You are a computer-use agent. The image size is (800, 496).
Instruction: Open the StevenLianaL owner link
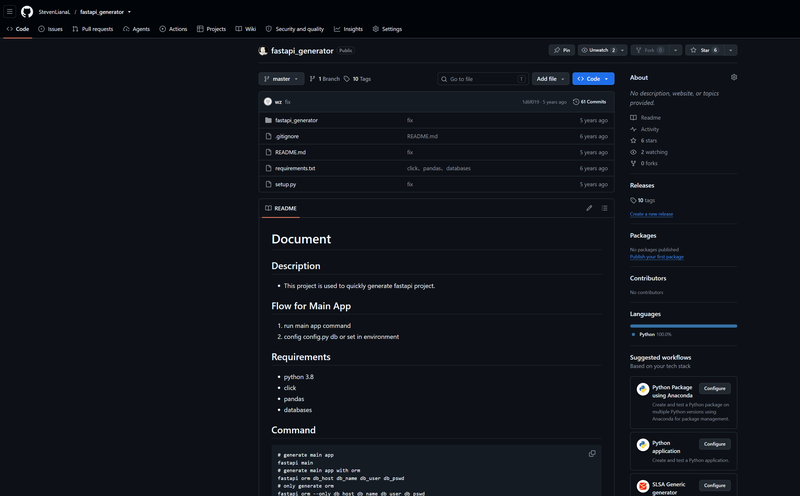click(54, 12)
